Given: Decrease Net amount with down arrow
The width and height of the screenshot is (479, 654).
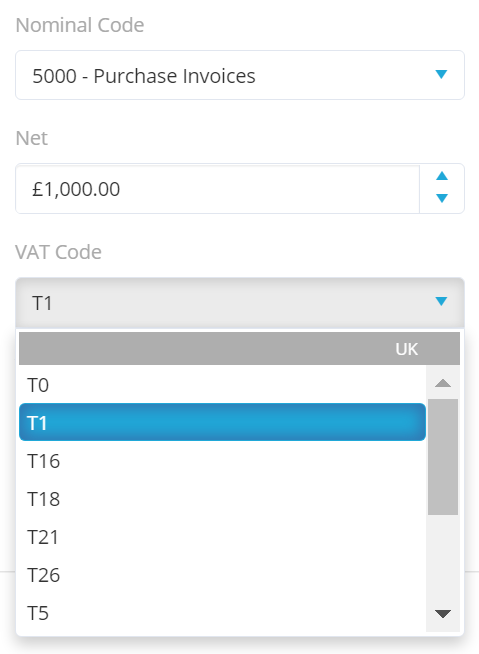Looking at the screenshot, I should pyautogui.click(x=442, y=198).
